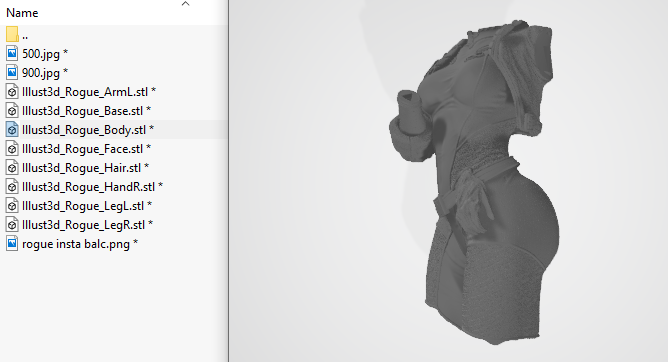The image size is (668, 362).
Task: Click the Illust3d_Rogue_Body.stl file icon
Action: [x=12, y=129]
